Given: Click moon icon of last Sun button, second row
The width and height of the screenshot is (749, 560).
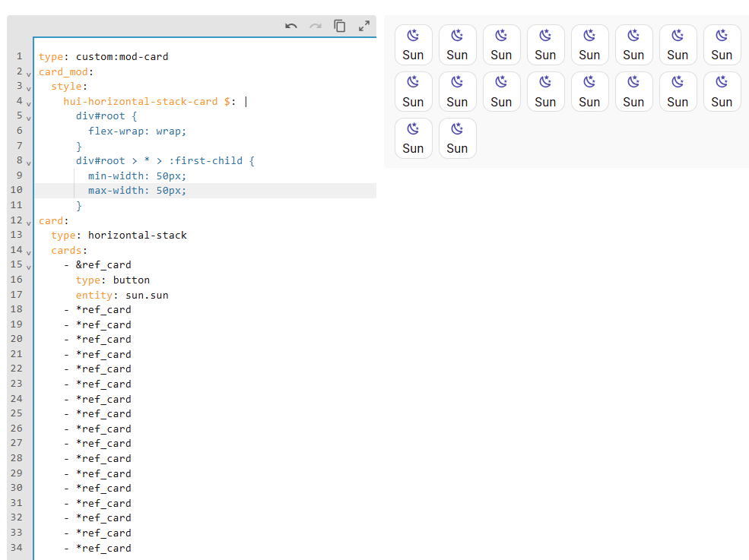Looking at the screenshot, I should (722, 82).
